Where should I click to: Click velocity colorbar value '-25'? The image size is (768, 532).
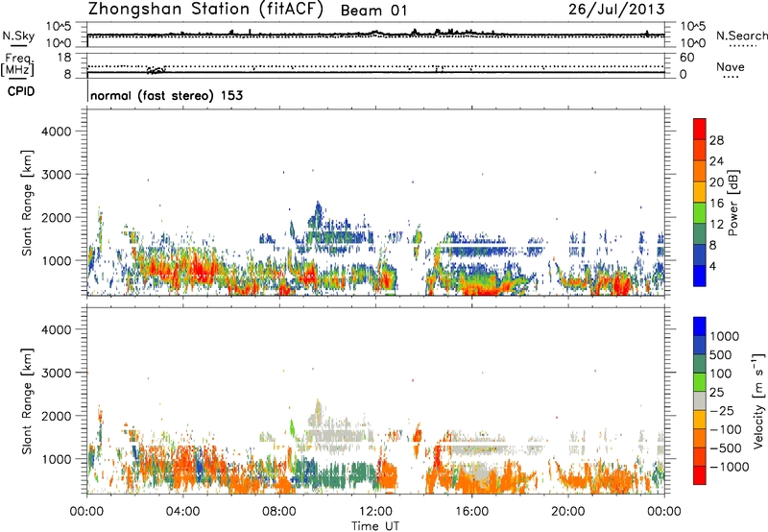click(x=723, y=411)
